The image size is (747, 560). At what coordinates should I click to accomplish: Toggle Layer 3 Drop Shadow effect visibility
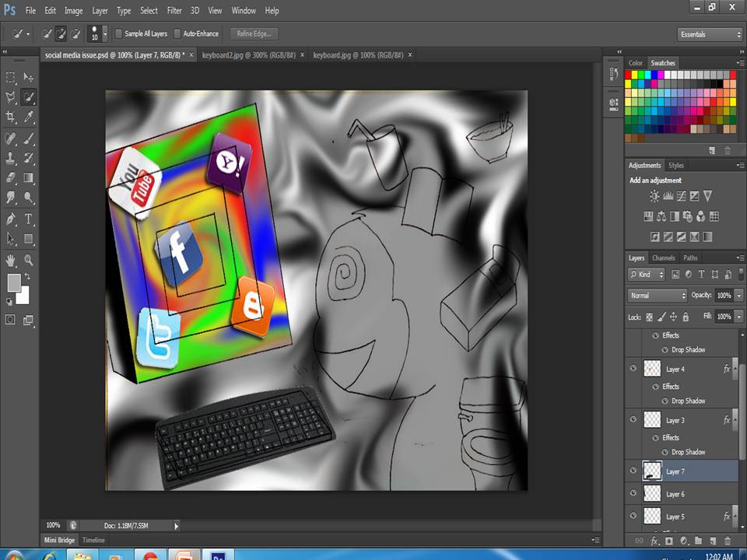click(x=665, y=452)
